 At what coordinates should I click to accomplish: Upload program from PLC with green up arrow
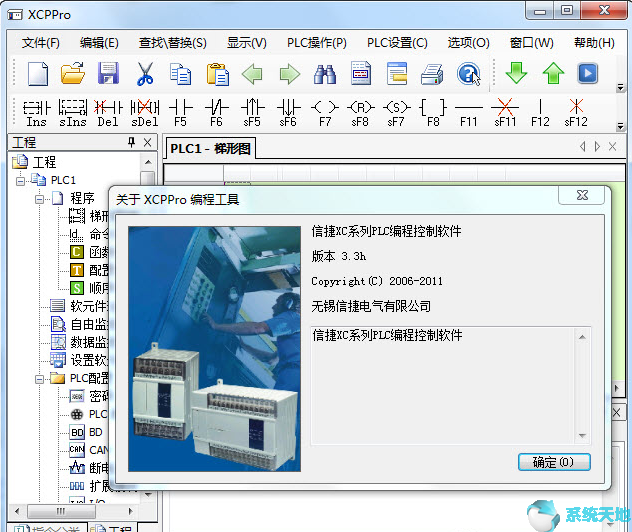pyautogui.click(x=553, y=73)
